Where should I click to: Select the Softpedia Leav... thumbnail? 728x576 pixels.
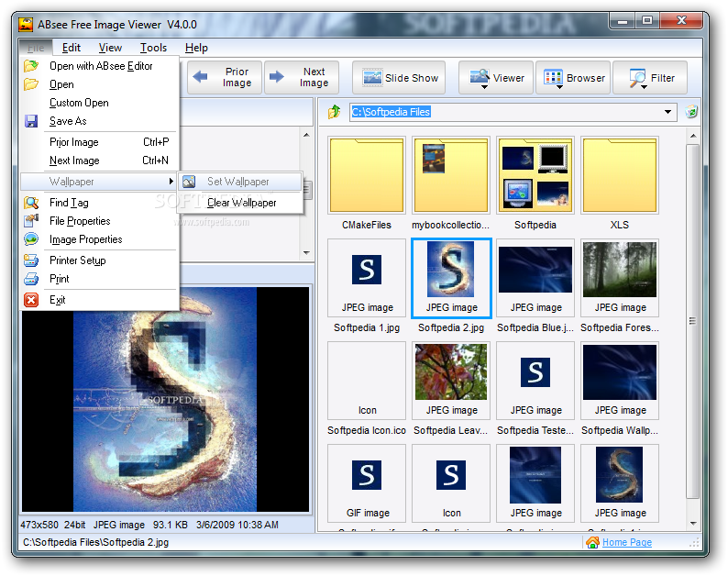(451, 381)
